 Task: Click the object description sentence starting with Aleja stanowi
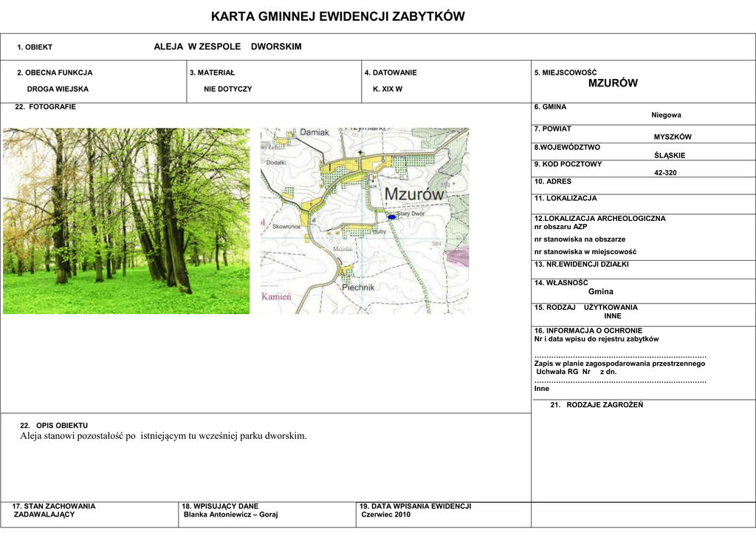163,436
